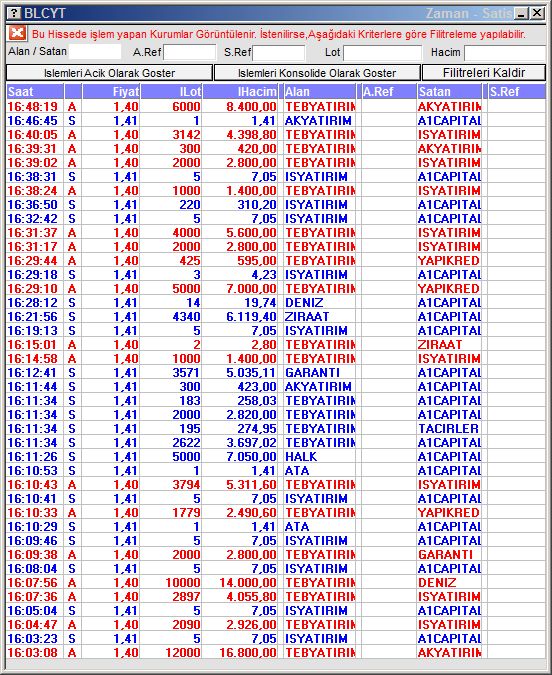Click Islemleri Konsolide Olarak Goster button
552x675 pixels.
(x=317, y=73)
